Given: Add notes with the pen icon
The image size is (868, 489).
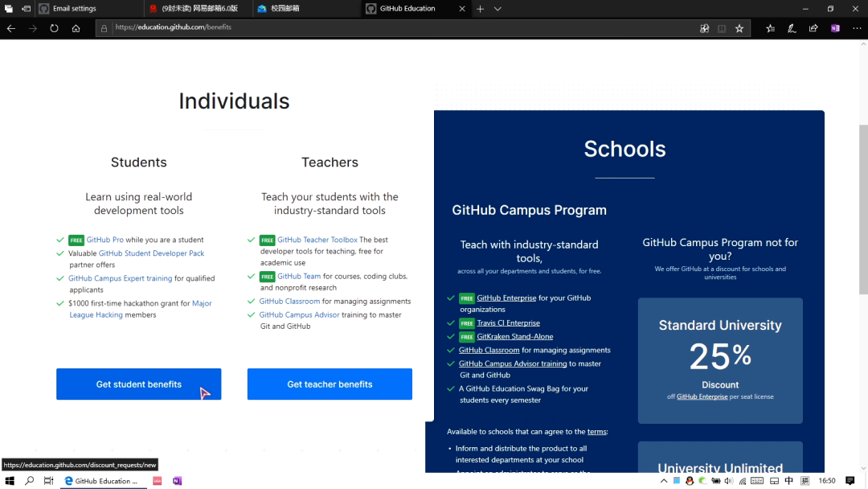Looking at the screenshot, I should point(792,28).
